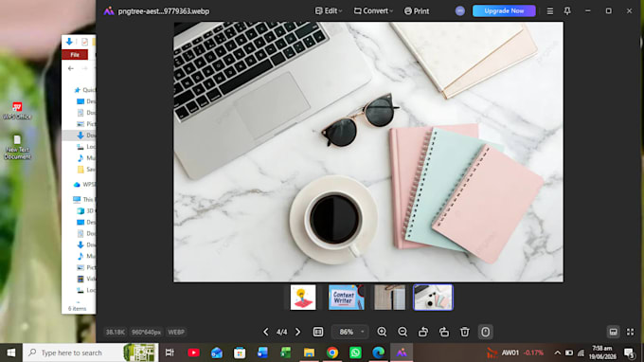Open the hamburger main menu
Screen dimensions: 644x362
point(550,11)
